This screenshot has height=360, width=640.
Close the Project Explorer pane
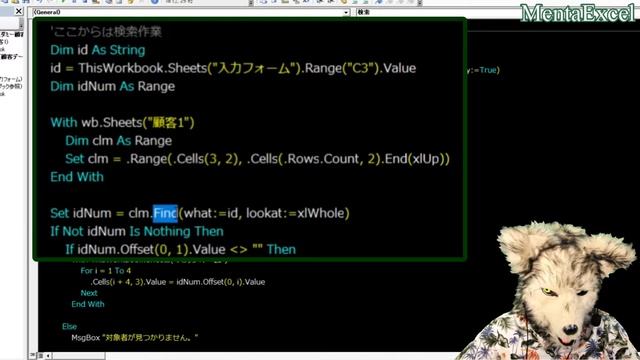(x=18, y=11)
